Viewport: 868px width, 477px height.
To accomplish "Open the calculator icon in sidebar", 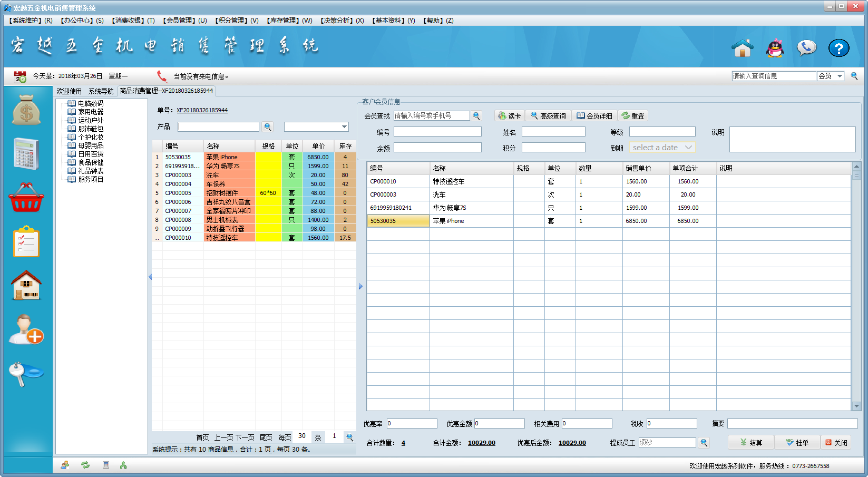I will (26, 153).
